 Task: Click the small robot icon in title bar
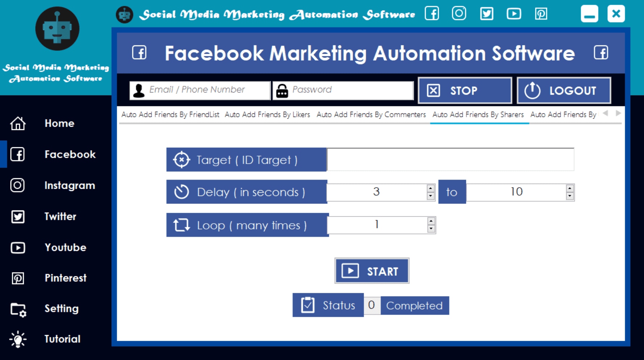pos(124,15)
